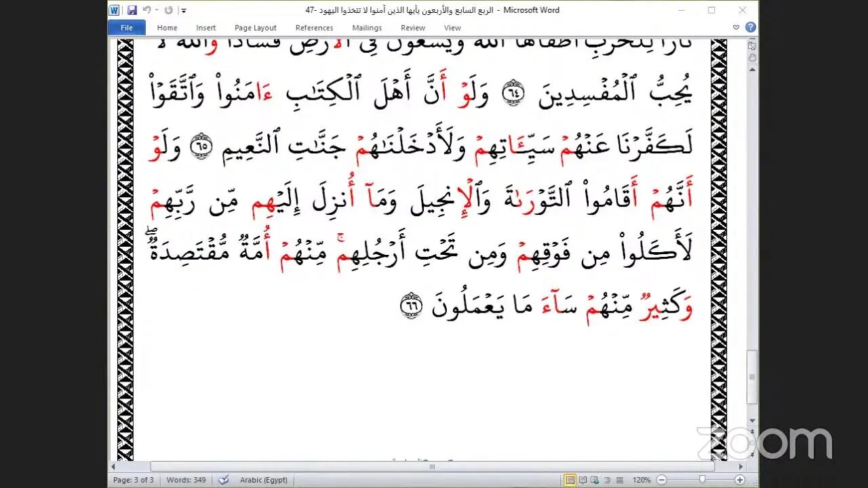Open the Mailings tab
The height and width of the screenshot is (488, 868).
(367, 28)
